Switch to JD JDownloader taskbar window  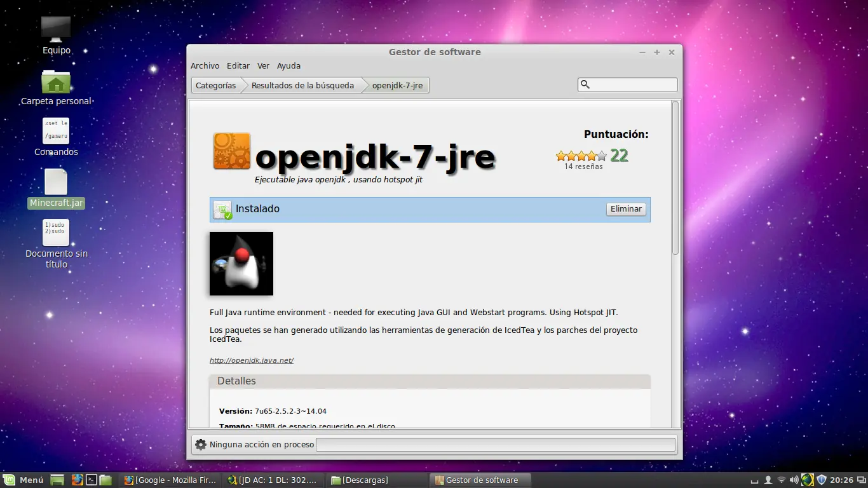[x=274, y=480]
